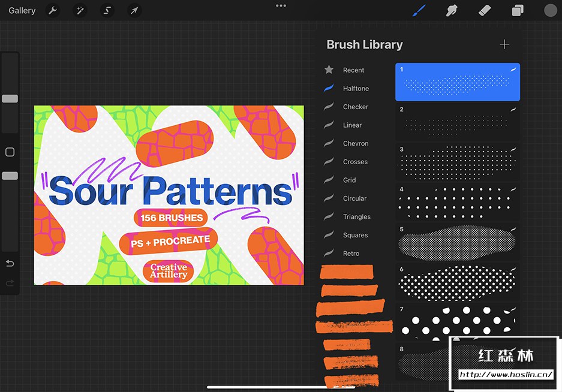Open the Checker brush set
The height and width of the screenshot is (392, 562).
coord(355,107)
